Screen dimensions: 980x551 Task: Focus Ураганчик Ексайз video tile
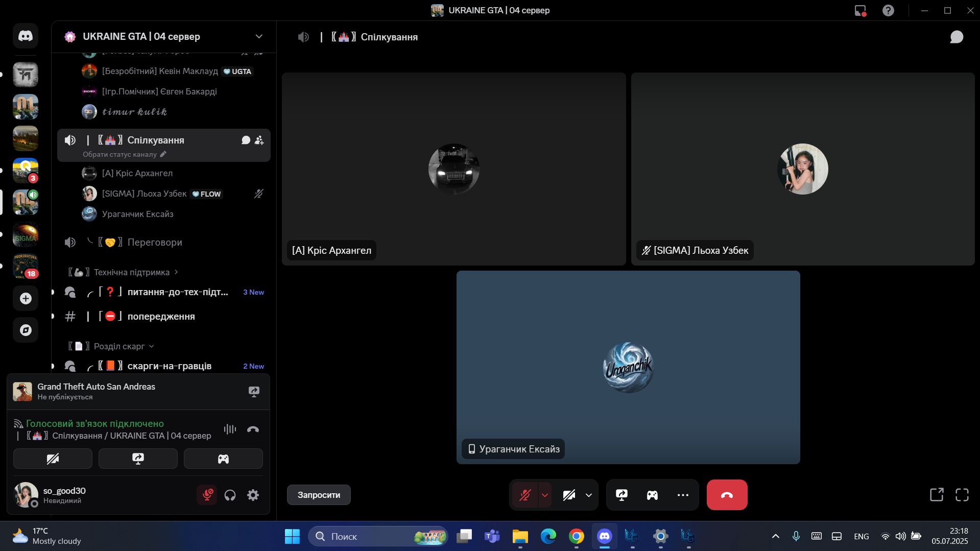(628, 367)
